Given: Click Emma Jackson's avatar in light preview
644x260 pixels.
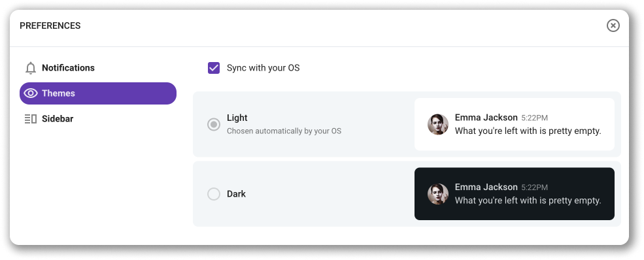Looking at the screenshot, I should [x=438, y=124].
